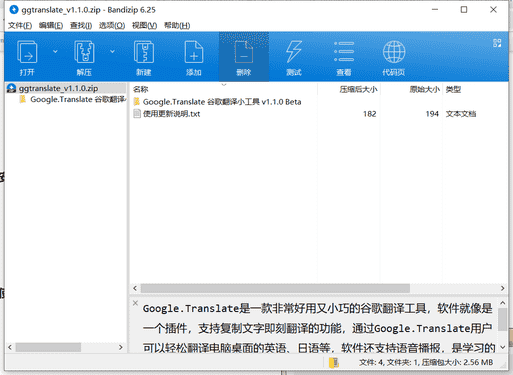Click the text file icon of 使用更新说明.txt
This screenshot has height=375, width=513.
click(137, 114)
